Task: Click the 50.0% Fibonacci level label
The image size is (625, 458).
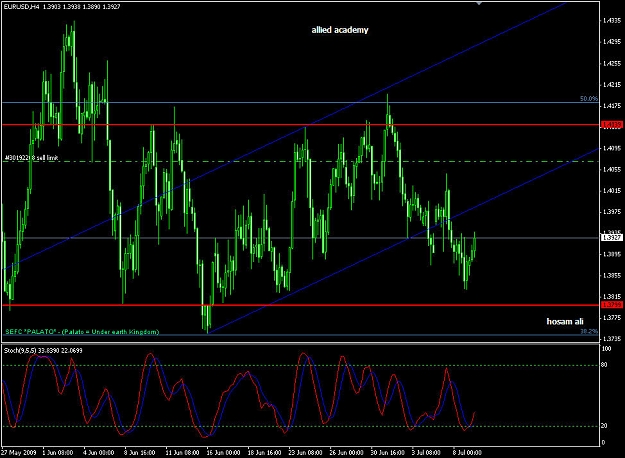Action: tap(589, 98)
